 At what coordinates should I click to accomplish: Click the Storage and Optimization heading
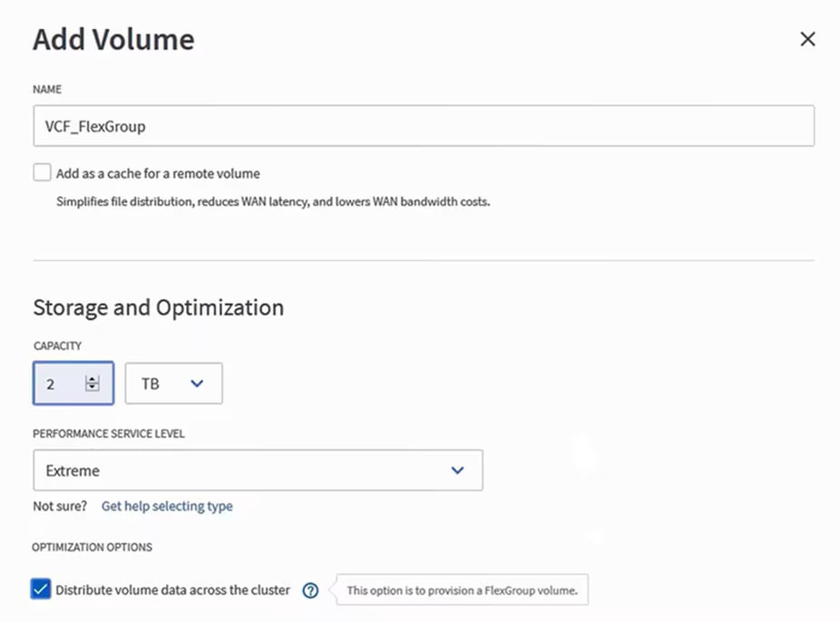pos(159,307)
